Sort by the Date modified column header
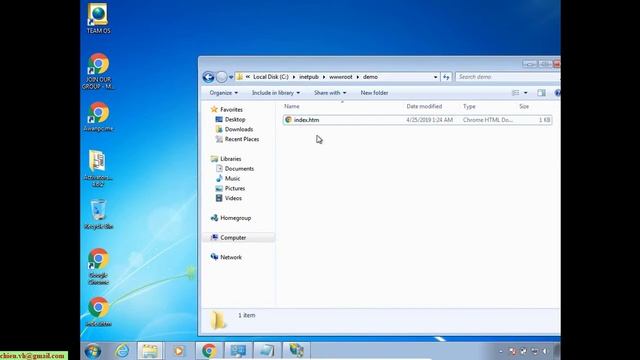This screenshot has width=640, height=360. tap(424, 107)
